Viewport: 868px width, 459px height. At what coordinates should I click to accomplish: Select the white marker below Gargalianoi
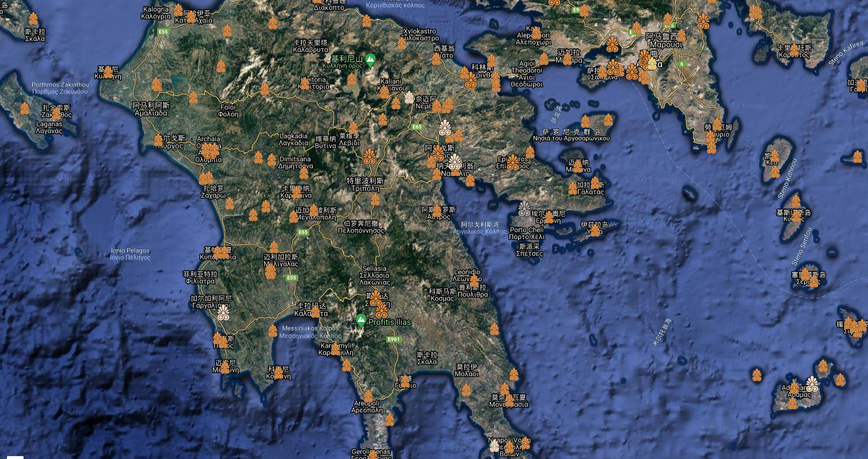[223, 312]
